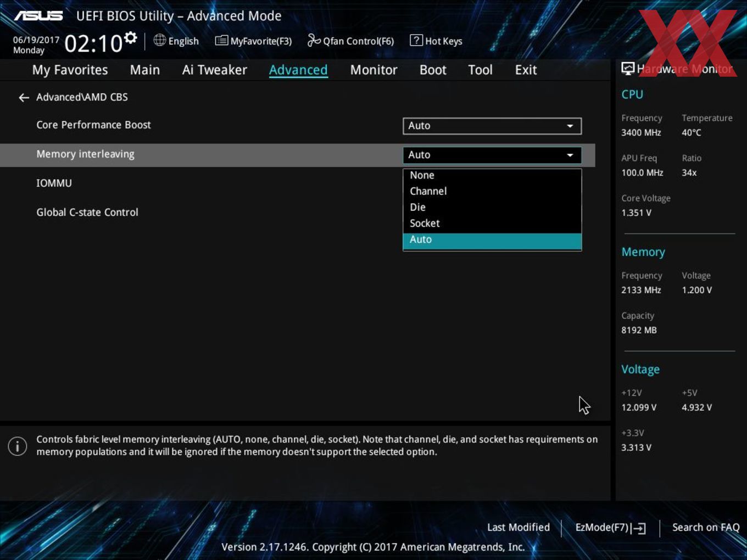747x560 pixels.
Task: Choose Die from the interleaving list
Action: (492, 207)
